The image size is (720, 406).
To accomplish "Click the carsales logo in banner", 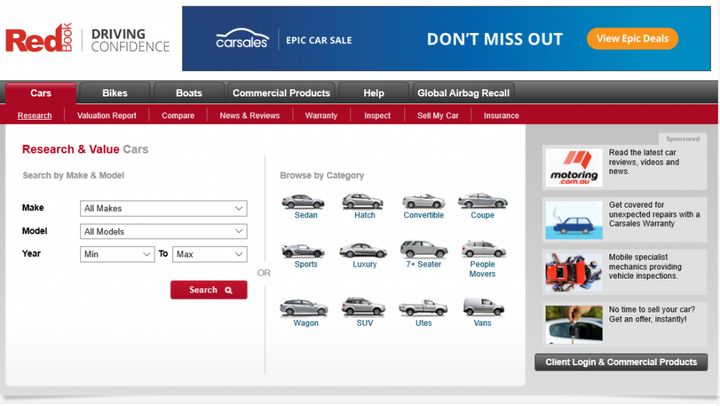I will 242,39.
